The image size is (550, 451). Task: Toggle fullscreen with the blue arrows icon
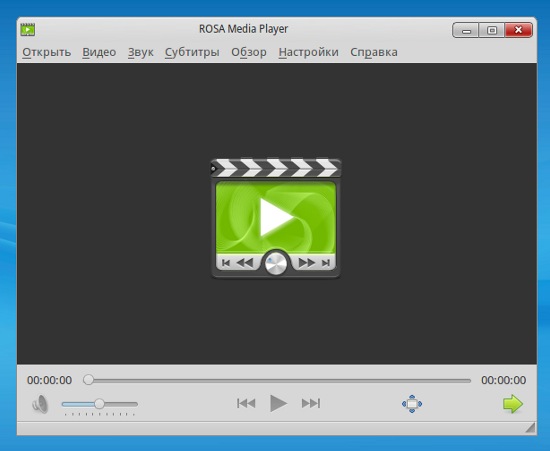click(412, 404)
